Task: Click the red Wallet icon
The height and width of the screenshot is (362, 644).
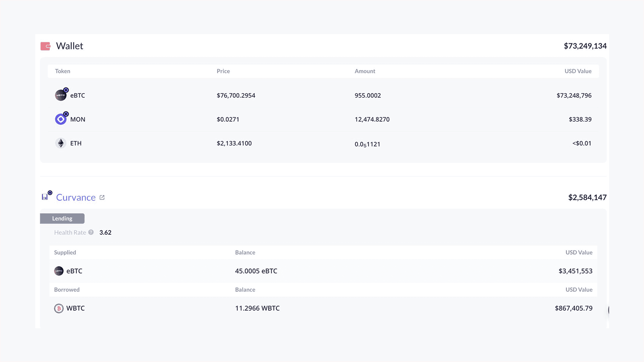Action: point(46,46)
